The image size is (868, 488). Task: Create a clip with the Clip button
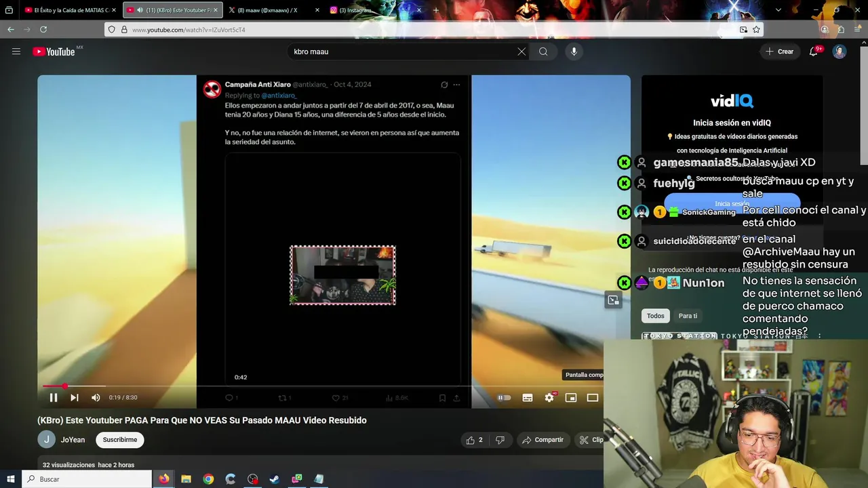coord(591,440)
